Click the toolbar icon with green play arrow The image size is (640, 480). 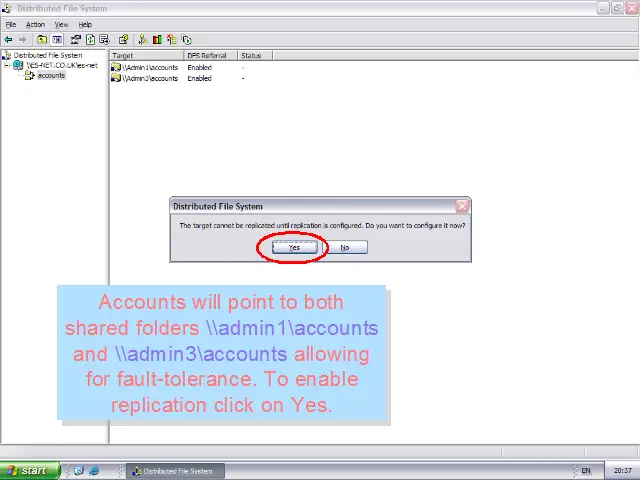tap(187, 40)
